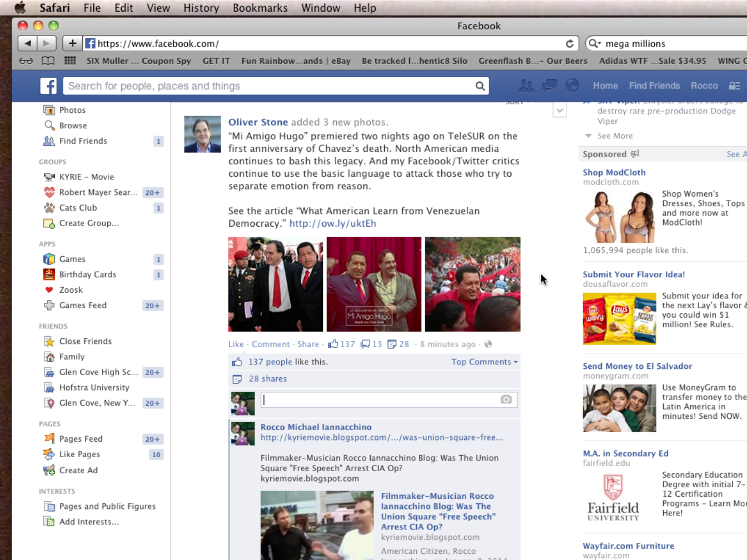Click the add bookmark plus button
The image size is (747, 560).
72,43
